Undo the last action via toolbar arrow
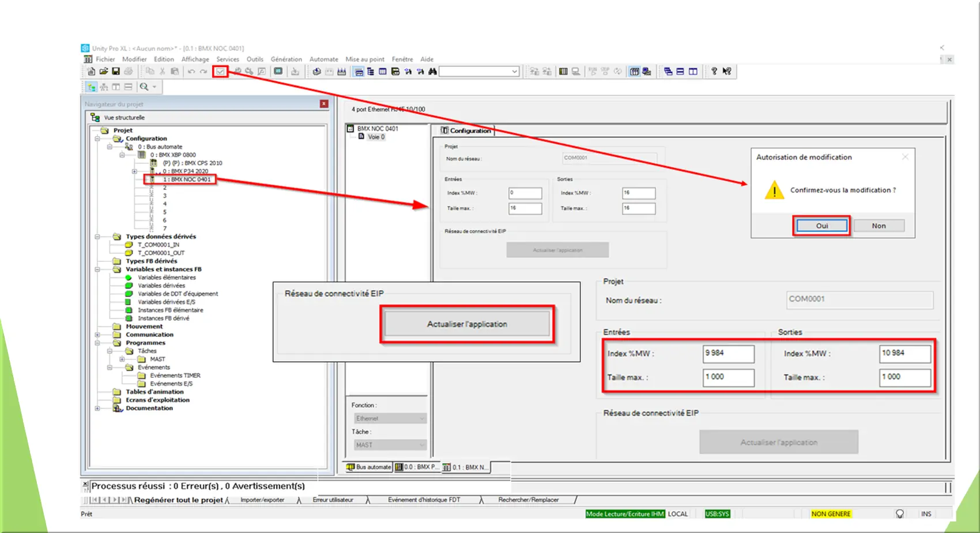The height and width of the screenshot is (533, 980). coord(191,72)
